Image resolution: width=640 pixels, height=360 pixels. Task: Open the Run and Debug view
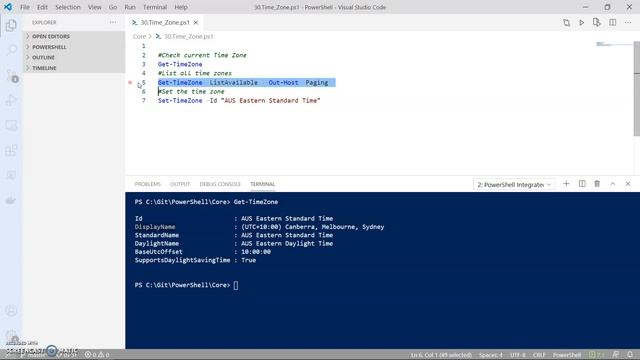11,100
